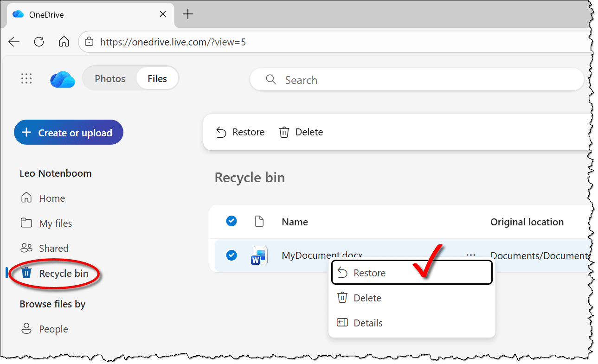Reload the page with refresh icon
This screenshot has width=598, height=364.
[39, 42]
